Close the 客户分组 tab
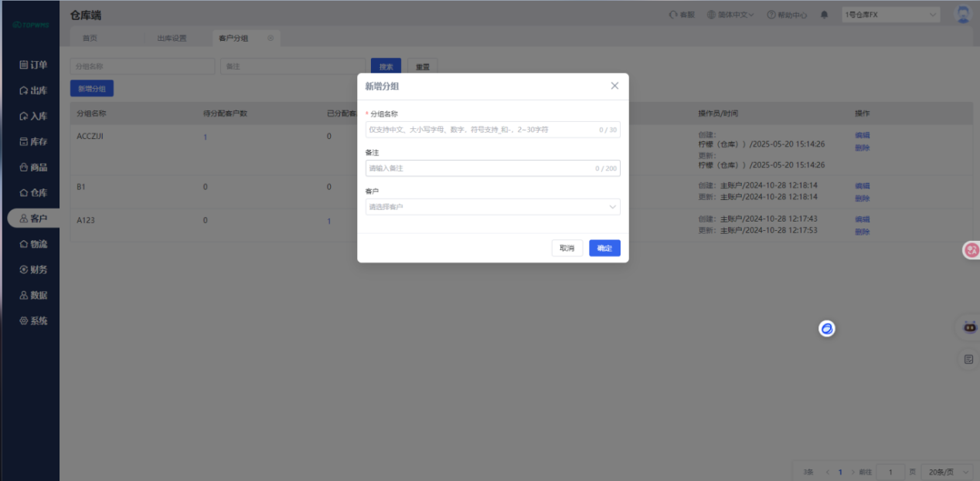The width and height of the screenshot is (980, 481). click(271, 38)
